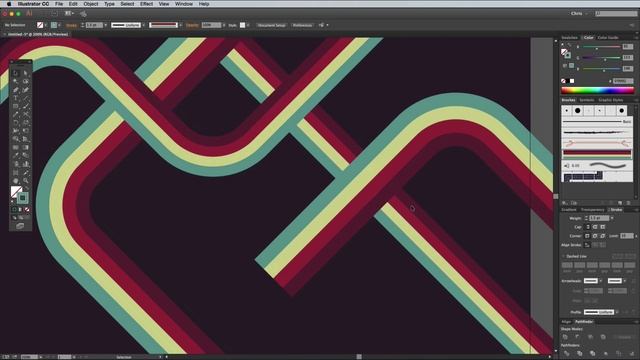The image size is (640, 360).
Task: Click the Stroke swatch in toolbox
Action: 23,198
